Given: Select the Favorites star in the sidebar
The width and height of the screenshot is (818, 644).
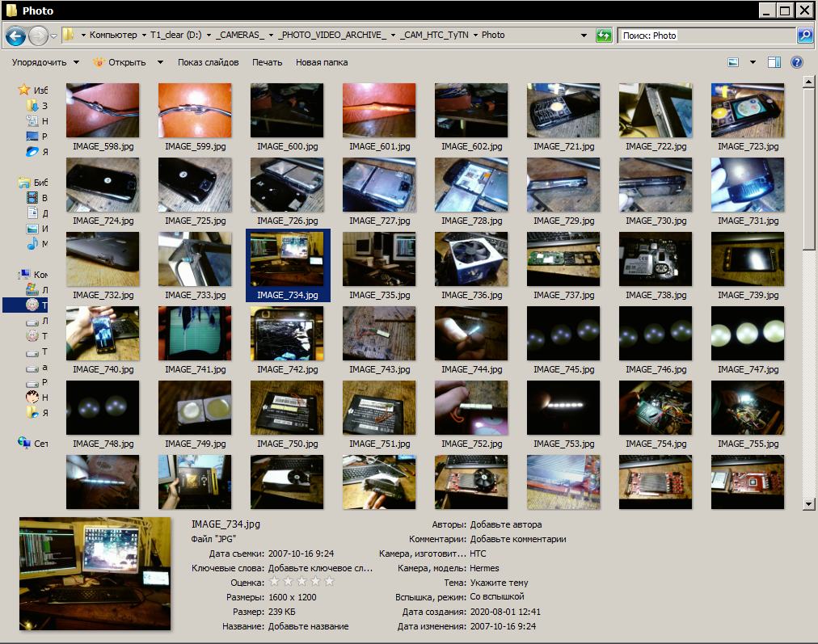Looking at the screenshot, I should pyautogui.click(x=24, y=90).
